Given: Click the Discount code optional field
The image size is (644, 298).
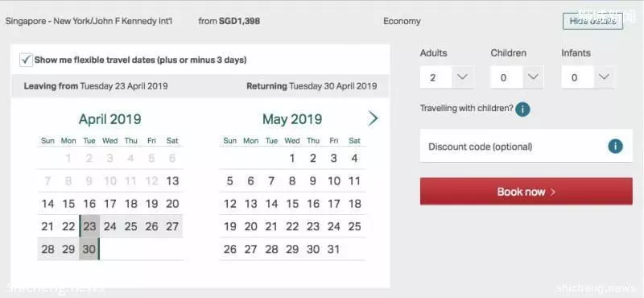Looking at the screenshot, I should 526,147.
